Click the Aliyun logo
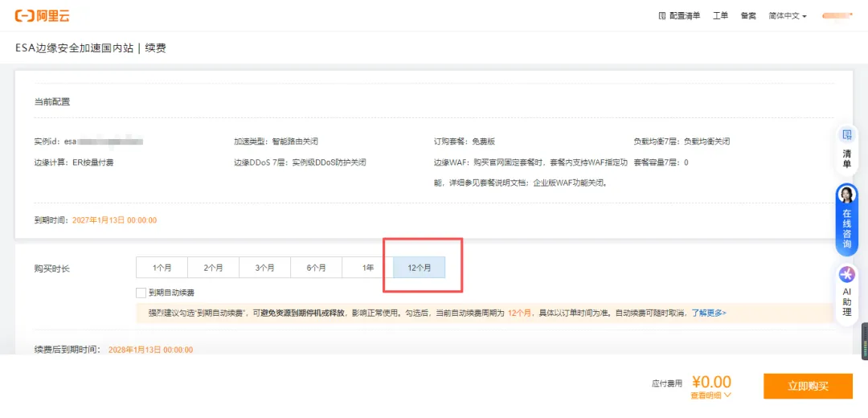 point(42,15)
